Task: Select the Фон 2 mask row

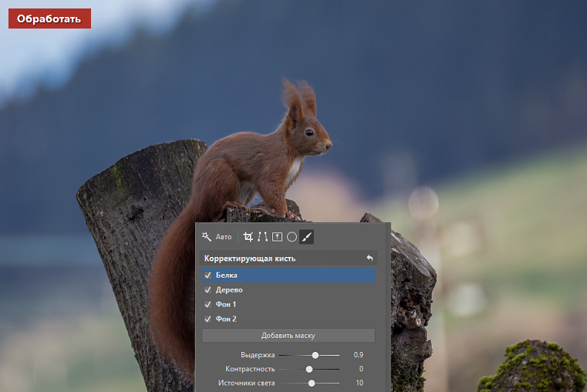Action: tap(288, 319)
